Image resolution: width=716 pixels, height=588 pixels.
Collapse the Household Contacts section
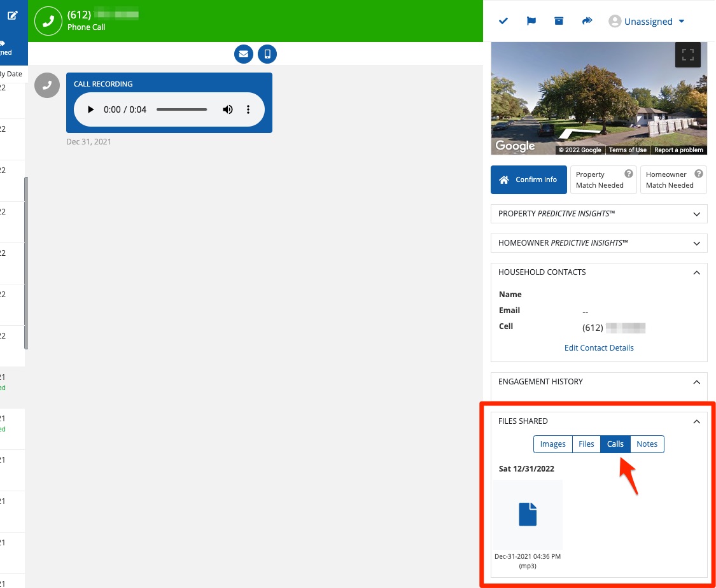[x=696, y=272]
